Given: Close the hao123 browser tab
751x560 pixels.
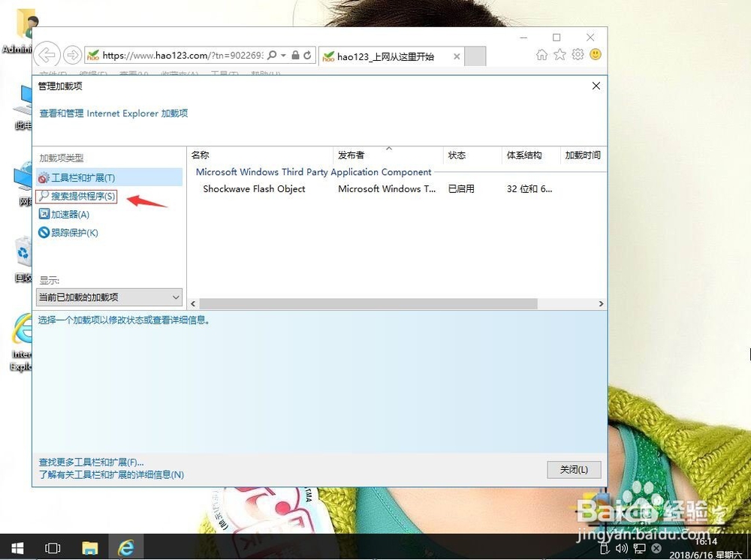Looking at the screenshot, I should [x=457, y=56].
